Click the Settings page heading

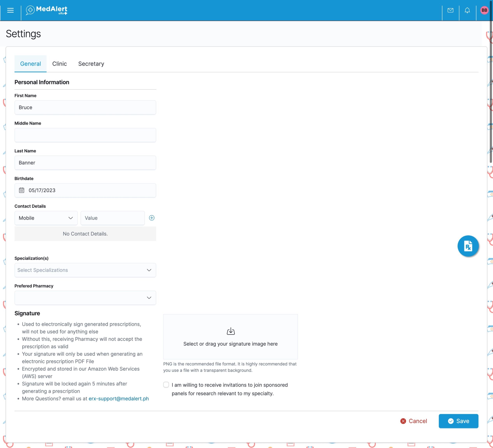(23, 34)
